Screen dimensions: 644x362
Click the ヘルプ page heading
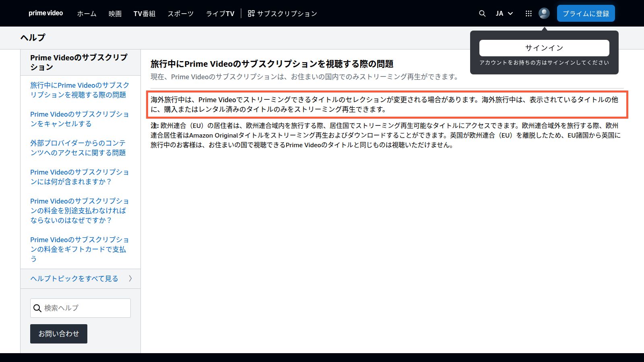click(x=33, y=38)
